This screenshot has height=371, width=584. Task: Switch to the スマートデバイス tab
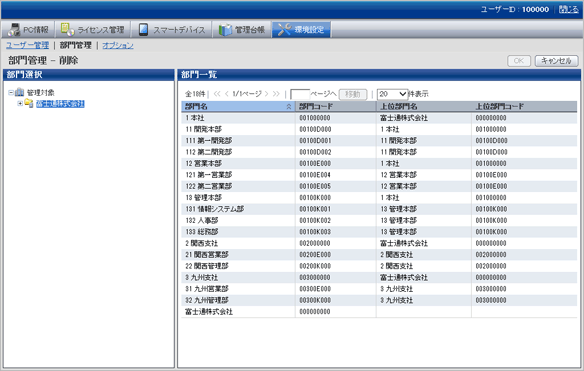[x=171, y=29]
